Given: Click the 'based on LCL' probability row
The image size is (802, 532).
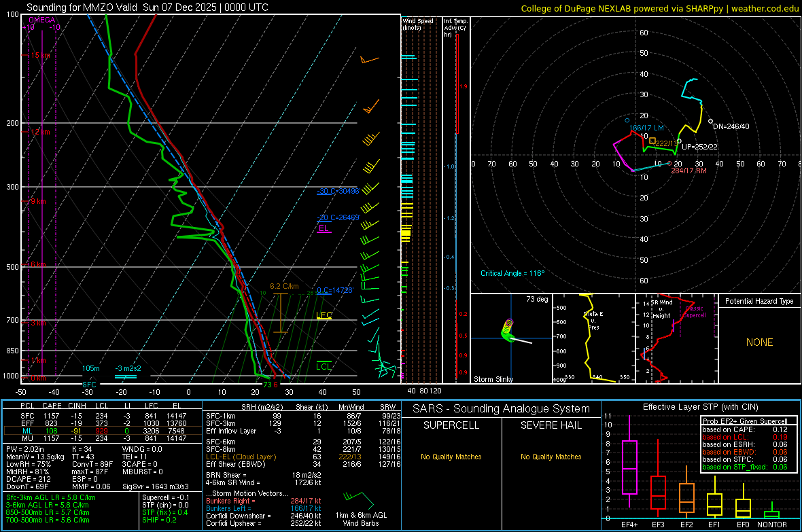Looking at the screenshot, I should tap(745, 437).
